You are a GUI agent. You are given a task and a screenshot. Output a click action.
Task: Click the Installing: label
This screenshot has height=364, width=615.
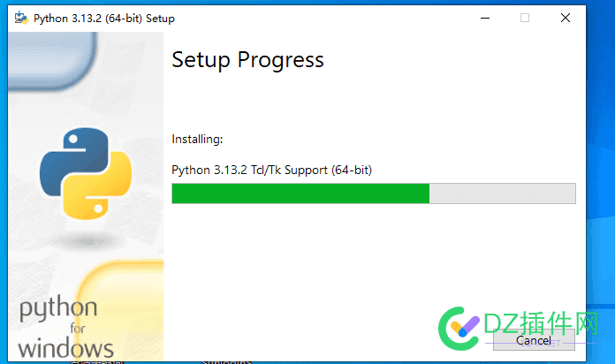(x=197, y=140)
